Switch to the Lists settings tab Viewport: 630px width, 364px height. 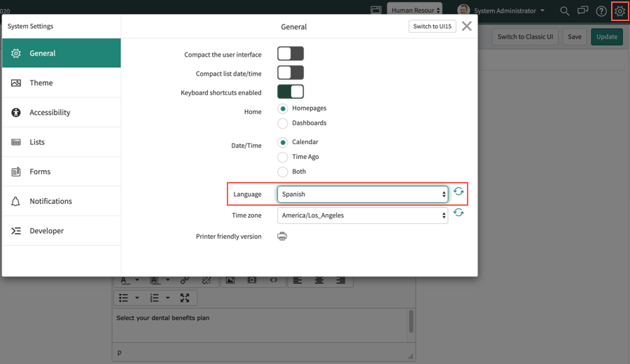[x=62, y=142]
